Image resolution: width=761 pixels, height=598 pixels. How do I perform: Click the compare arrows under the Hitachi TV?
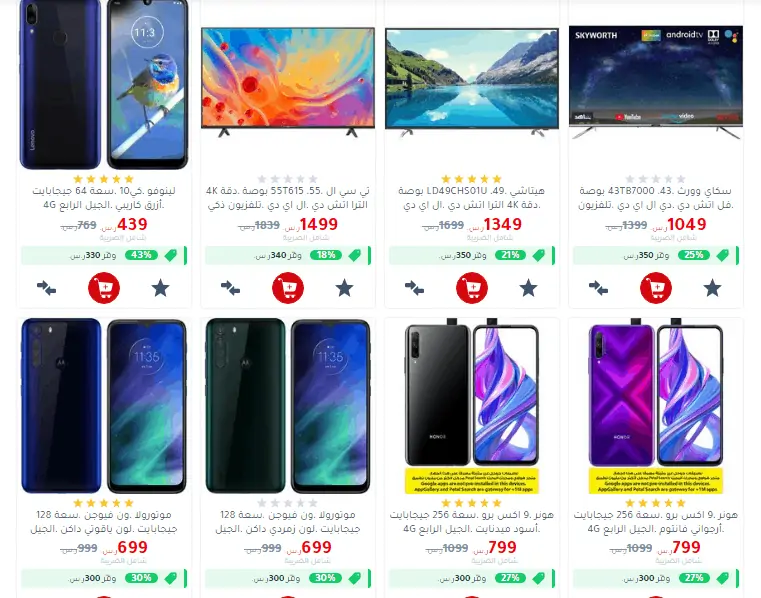point(414,288)
